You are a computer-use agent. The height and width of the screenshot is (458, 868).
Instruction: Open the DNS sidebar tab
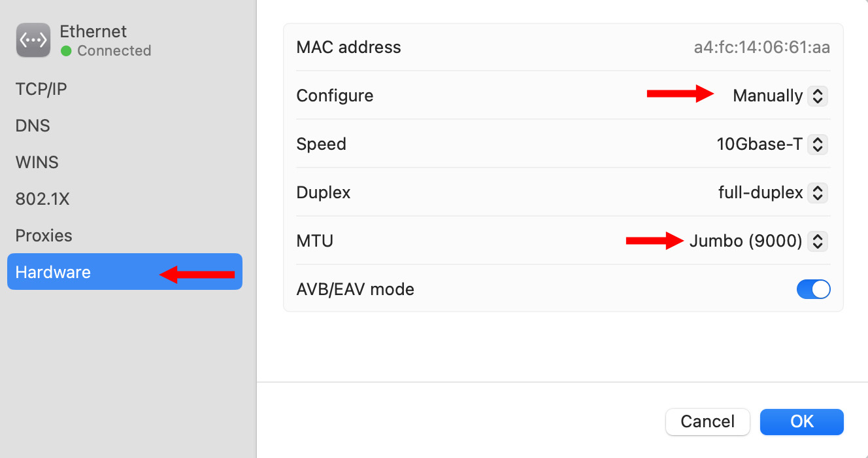pyautogui.click(x=33, y=126)
